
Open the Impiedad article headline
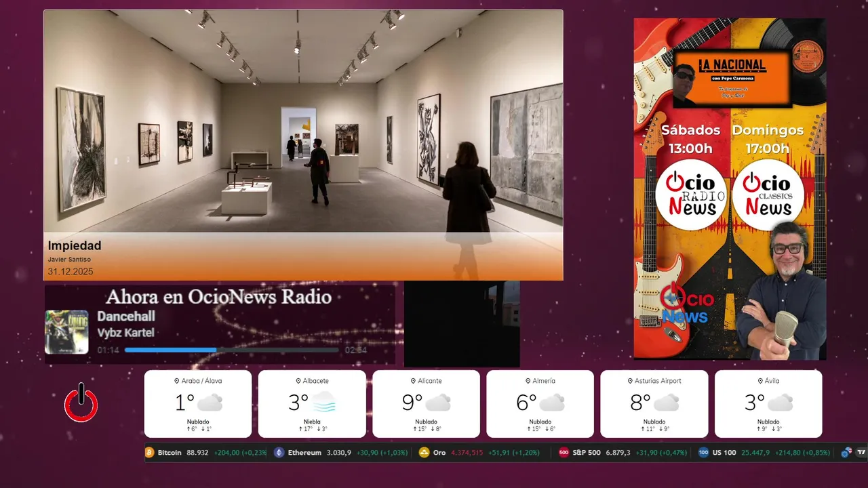tap(75, 245)
